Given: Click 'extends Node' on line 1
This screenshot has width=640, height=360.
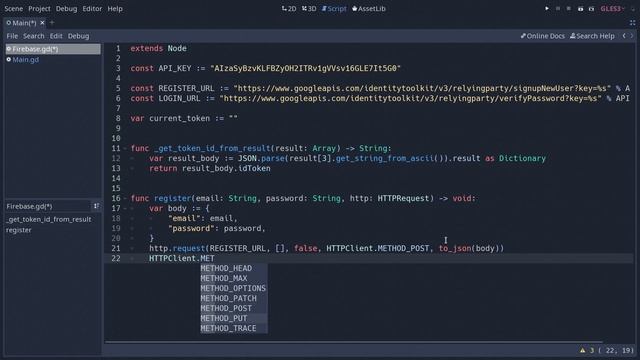Looking at the screenshot, I should coord(158,49).
